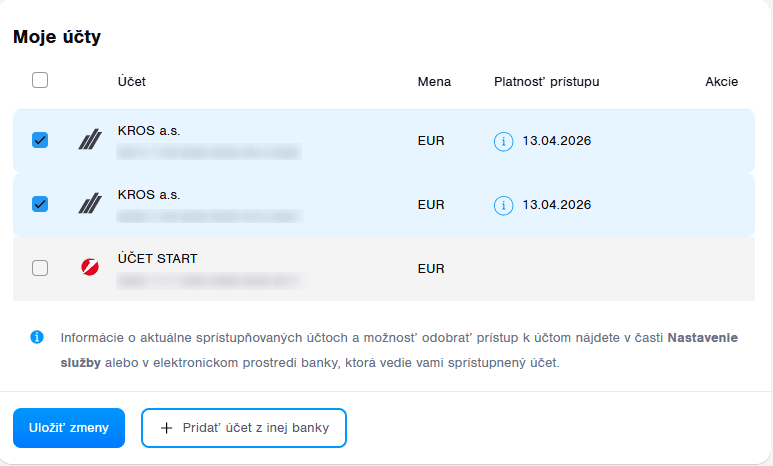Click the Účet column header
This screenshot has height=466, width=773.
coord(131,81)
